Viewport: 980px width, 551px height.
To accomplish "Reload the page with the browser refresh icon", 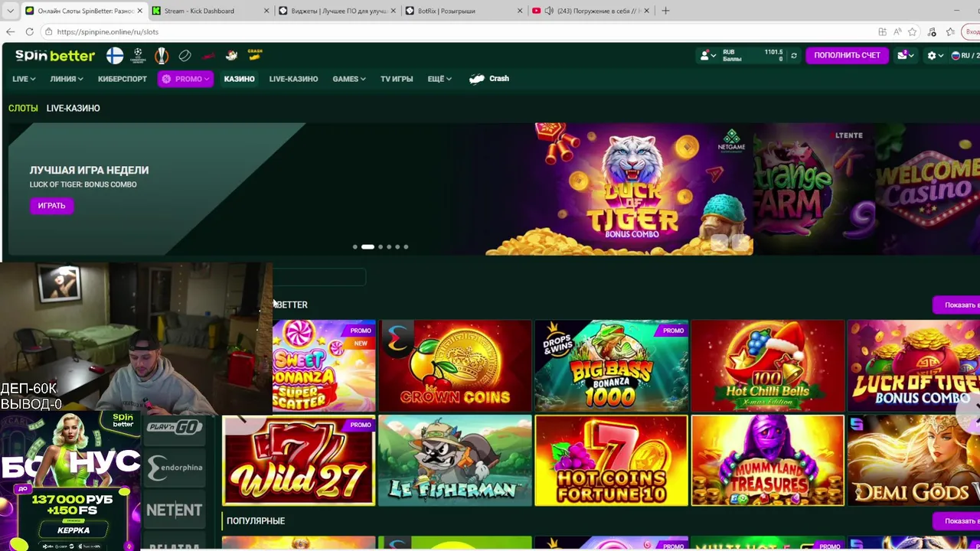I will [29, 31].
